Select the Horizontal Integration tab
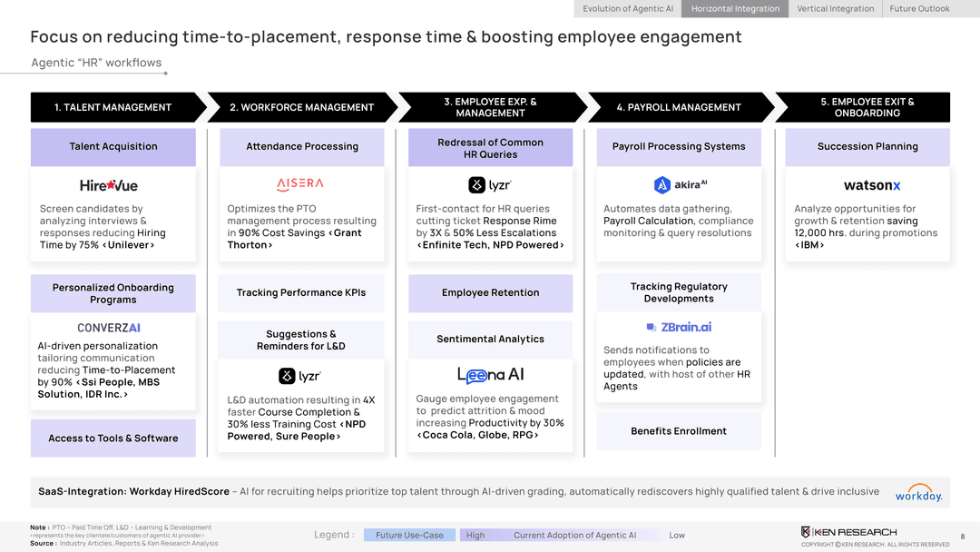 click(x=735, y=9)
